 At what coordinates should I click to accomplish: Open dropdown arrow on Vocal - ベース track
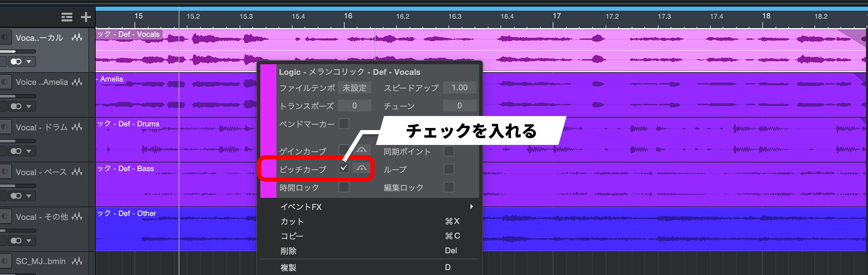[x=29, y=196]
